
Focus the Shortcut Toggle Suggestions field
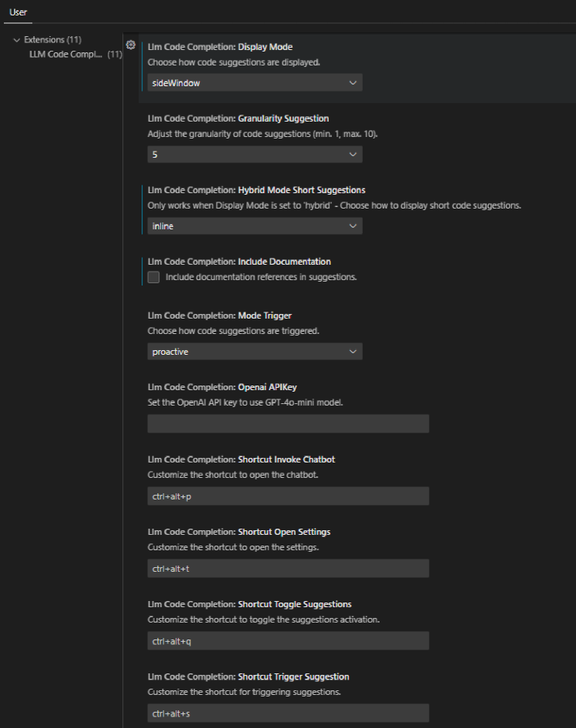point(288,641)
